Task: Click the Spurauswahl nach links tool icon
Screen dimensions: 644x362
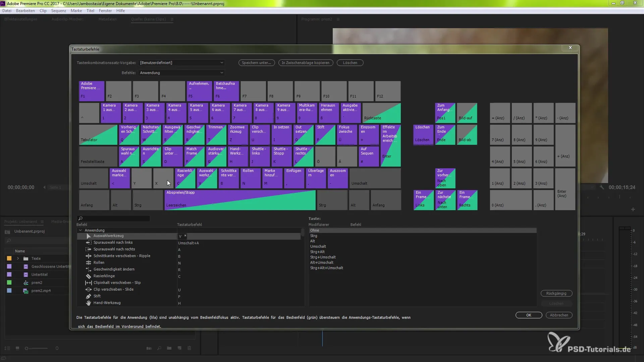Action: click(89, 243)
